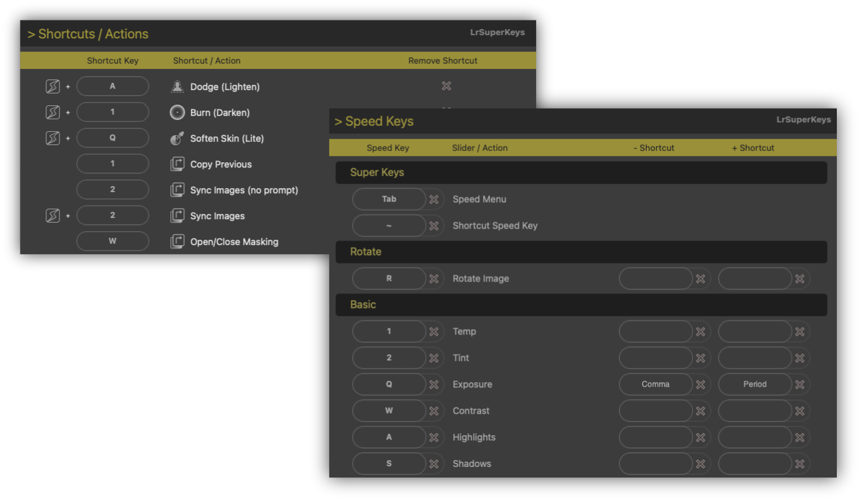Clear the Tab speed key for Speed Menu
This screenshot has width=862, height=504.
[x=434, y=199]
